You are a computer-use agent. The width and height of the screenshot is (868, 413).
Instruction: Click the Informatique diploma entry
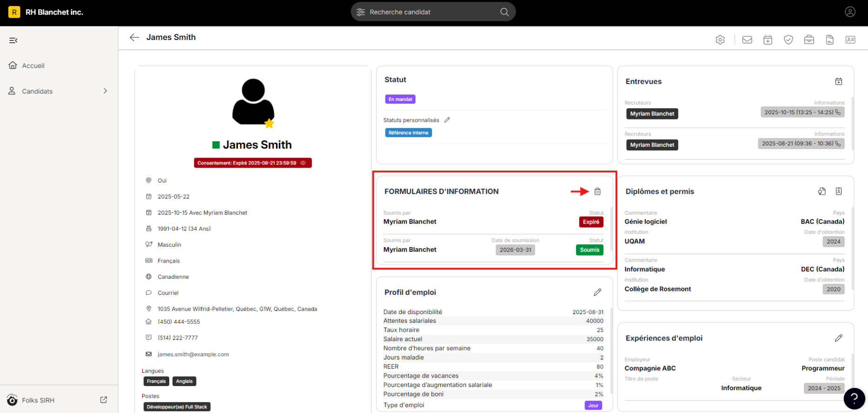644,269
